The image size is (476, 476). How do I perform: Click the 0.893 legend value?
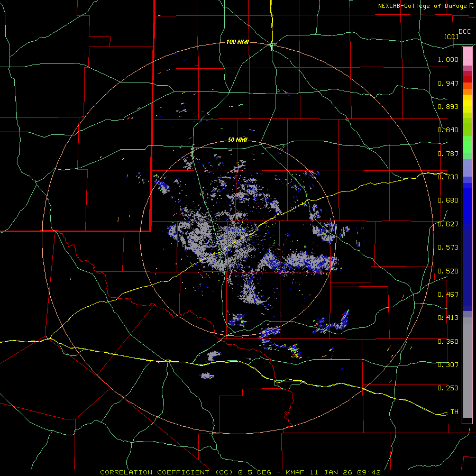click(448, 106)
